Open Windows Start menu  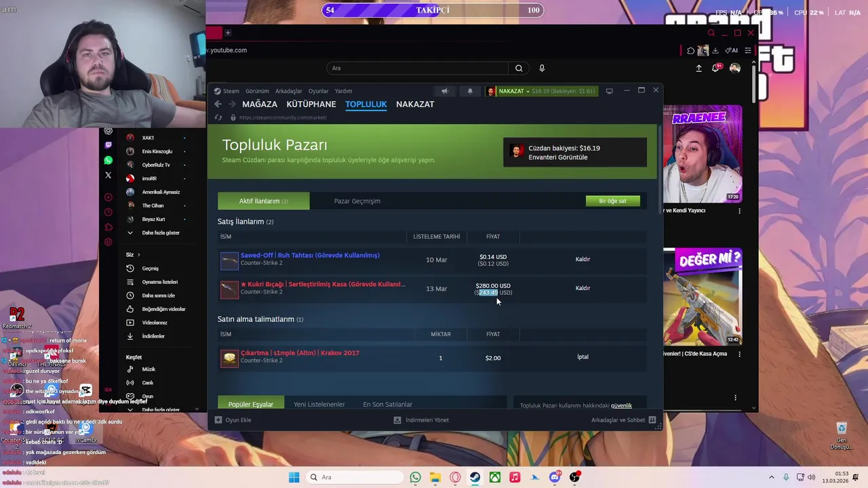[294, 477]
